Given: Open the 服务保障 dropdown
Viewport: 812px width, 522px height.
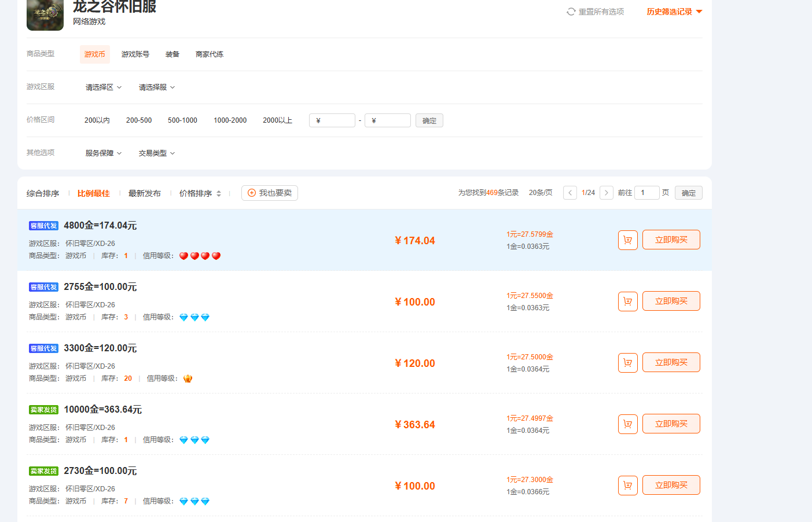Looking at the screenshot, I should (x=104, y=153).
